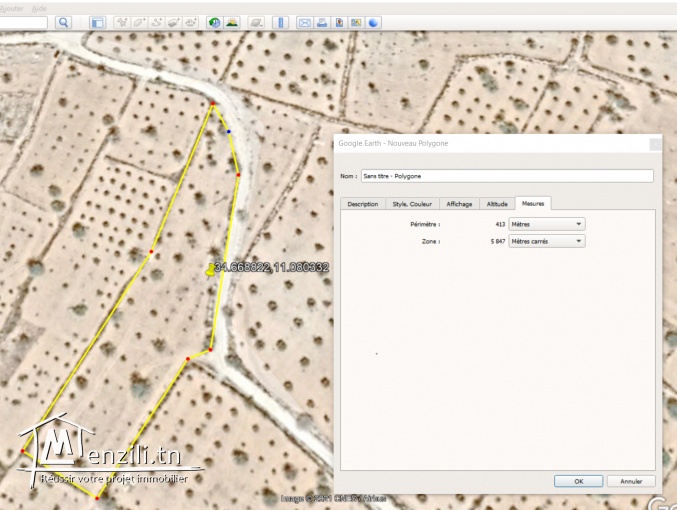Toggle sunlight across the landscape
This screenshot has width=677, height=510.
click(x=232, y=21)
